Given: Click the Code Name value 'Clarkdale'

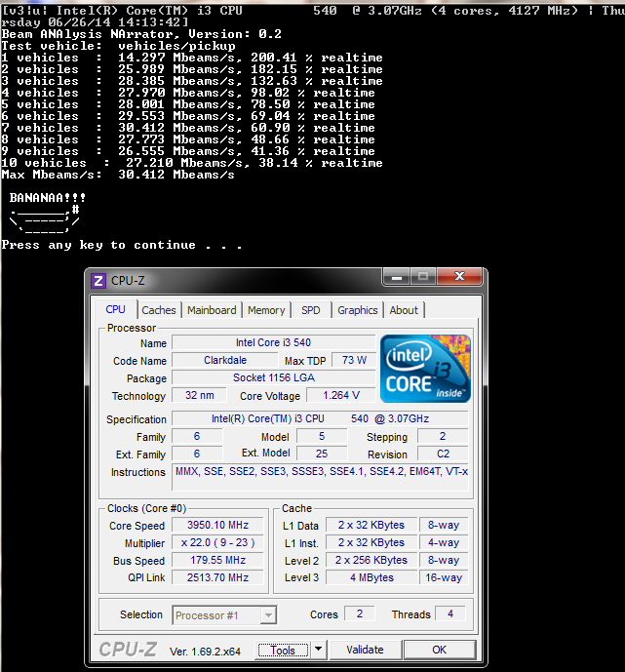Looking at the screenshot, I should pyautogui.click(x=225, y=361).
